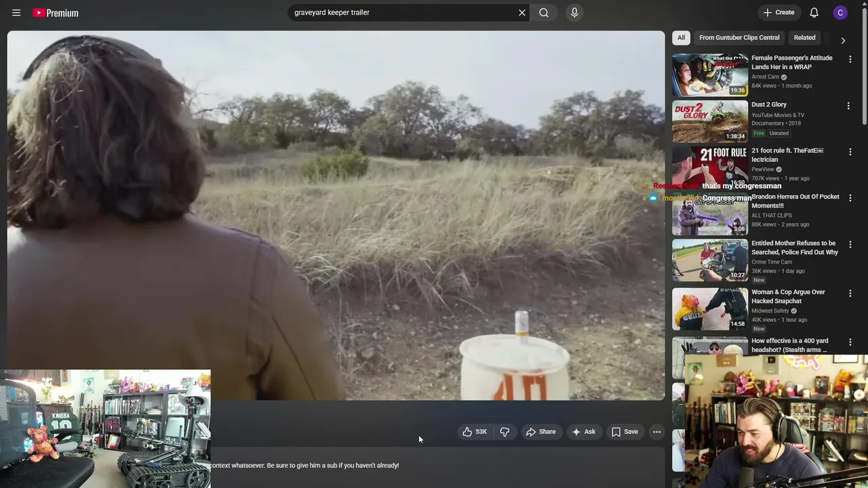Open the Ask AI button
Viewport: 868px width, 488px height.
click(x=584, y=432)
